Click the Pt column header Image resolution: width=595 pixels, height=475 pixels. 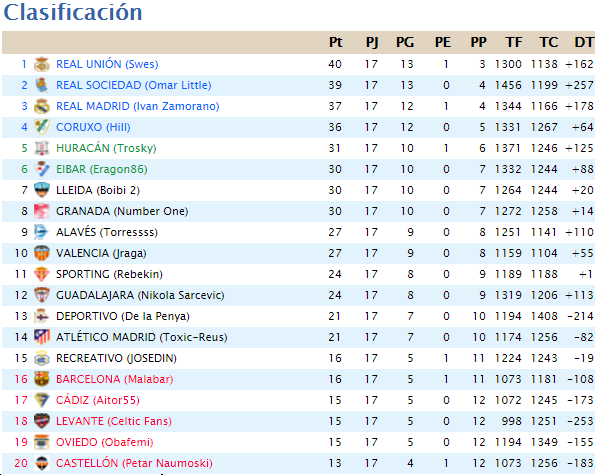click(335, 42)
